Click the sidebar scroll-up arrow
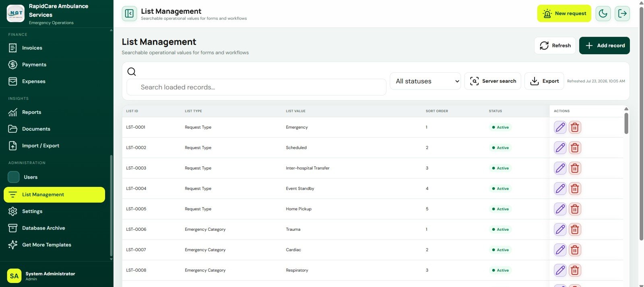Viewport: 644px width, 287px height. (x=111, y=30)
